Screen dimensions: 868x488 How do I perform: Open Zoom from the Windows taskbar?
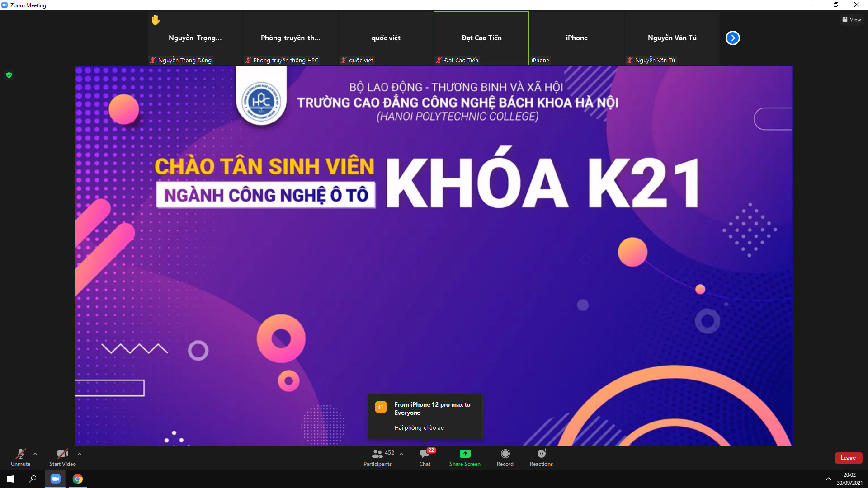click(x=56, y=479)
